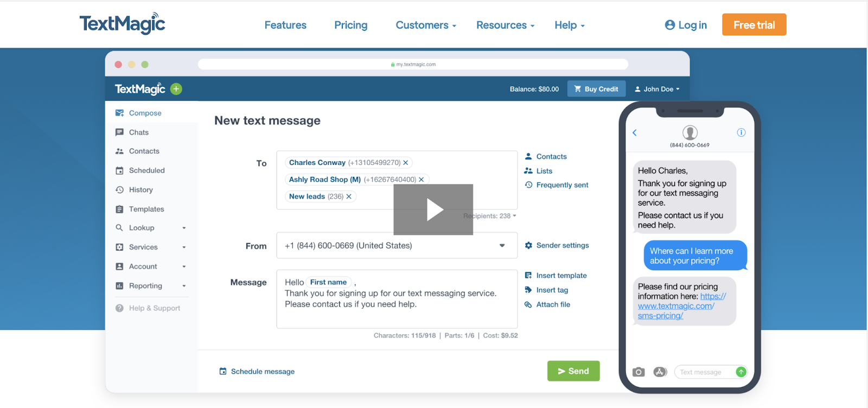The image size is (868, 408).
Task: Click the Scheduled calendar icon in the sidebar
Action: (x=119, y=170)
